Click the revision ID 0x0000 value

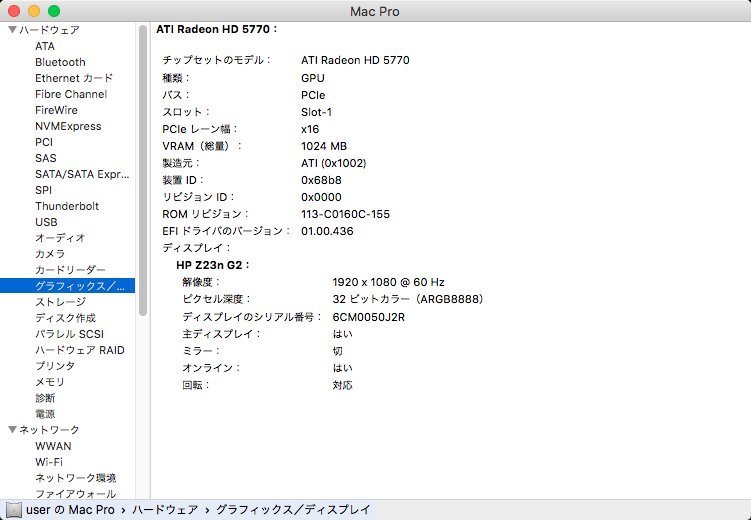321,197
